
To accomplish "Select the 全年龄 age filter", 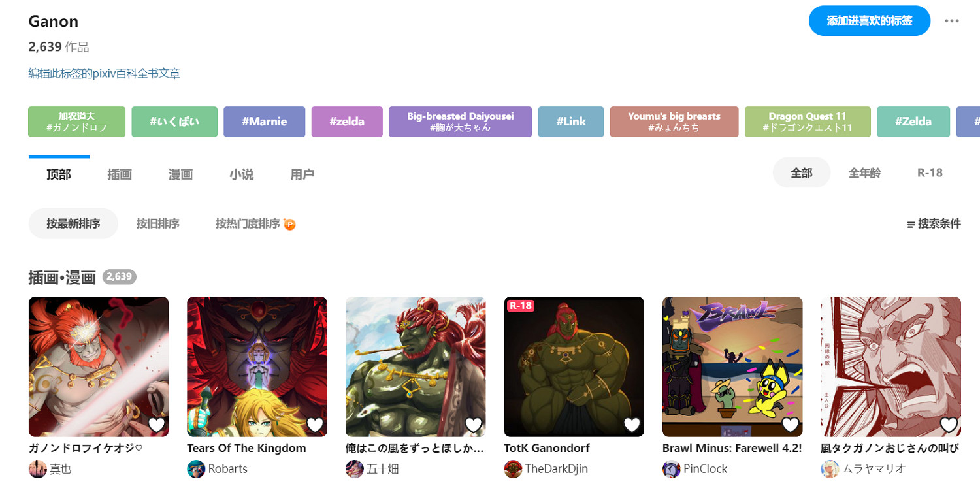I will click(x=864, y=172).
